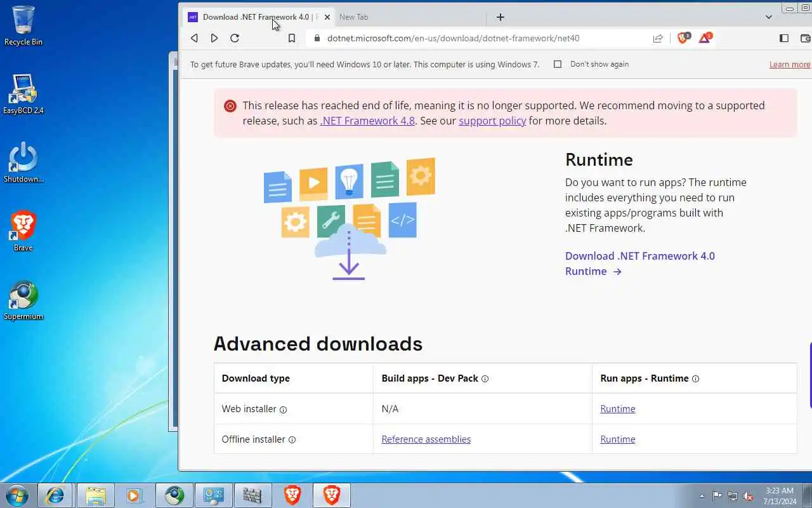812x508 pixels.
Task: Go back to the previous page
Action: 194,38
